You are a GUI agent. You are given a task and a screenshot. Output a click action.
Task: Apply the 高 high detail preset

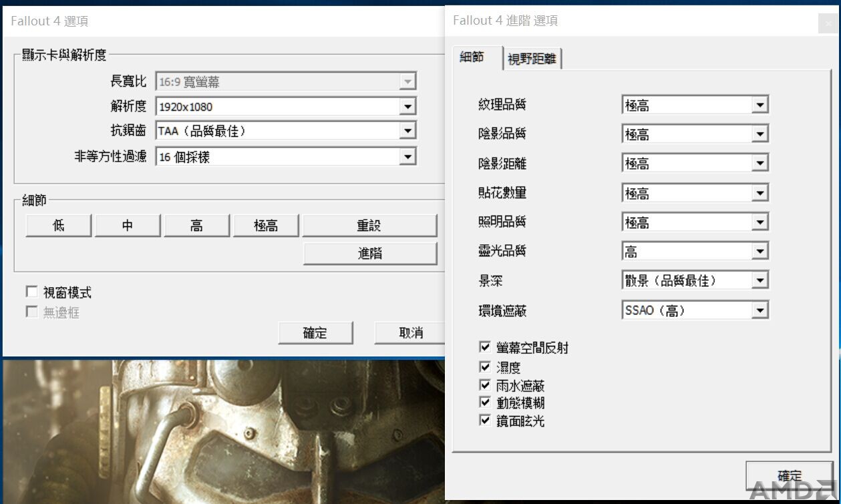pos(197,226)
